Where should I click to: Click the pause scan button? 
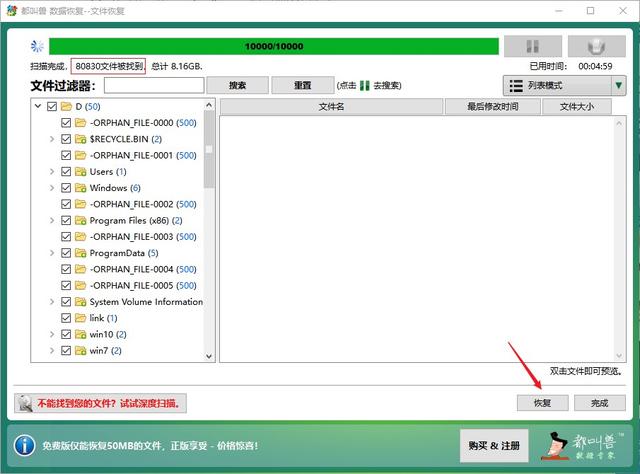pos(533,46)
